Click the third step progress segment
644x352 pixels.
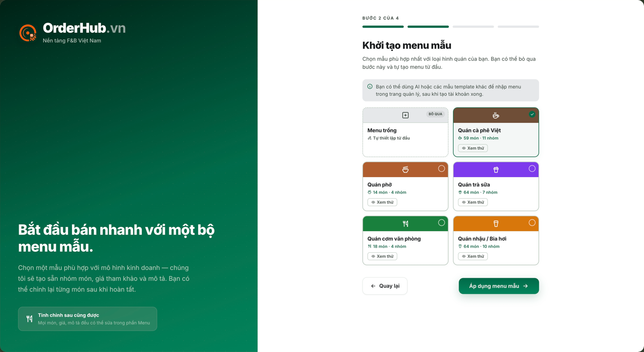coord(473,27)
